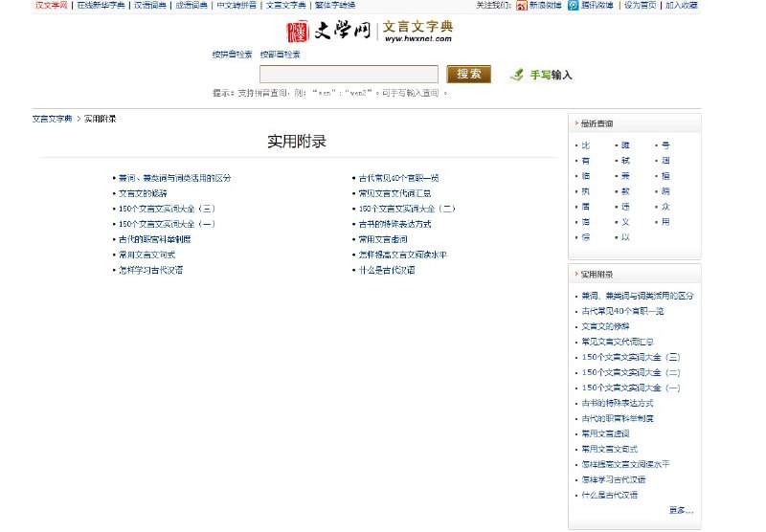Viewport: 766px width, 532px height.
Task: Click recent query character 以
Action: pos(626,237)
